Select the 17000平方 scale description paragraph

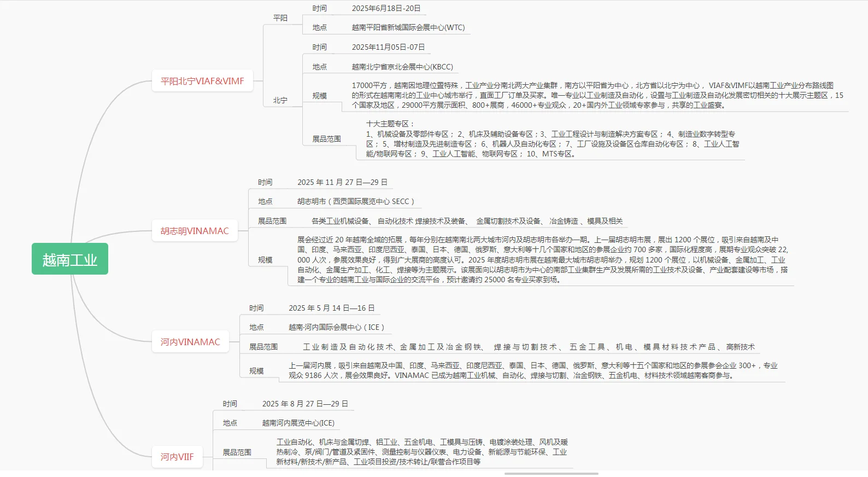coord(597,95)
